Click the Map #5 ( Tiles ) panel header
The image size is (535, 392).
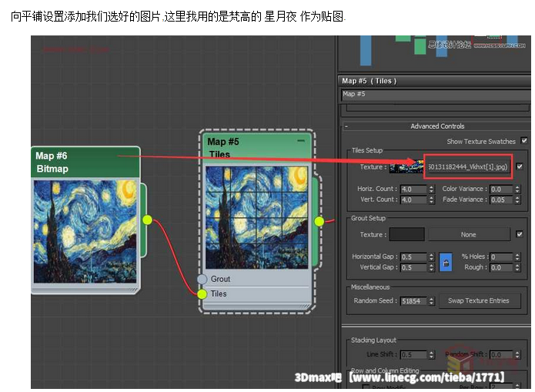click(x=434, y=81)
